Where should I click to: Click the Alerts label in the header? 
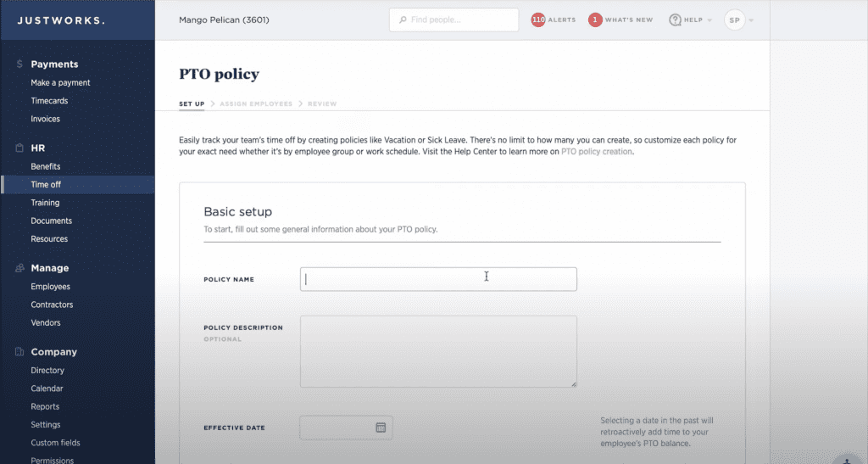562,20
